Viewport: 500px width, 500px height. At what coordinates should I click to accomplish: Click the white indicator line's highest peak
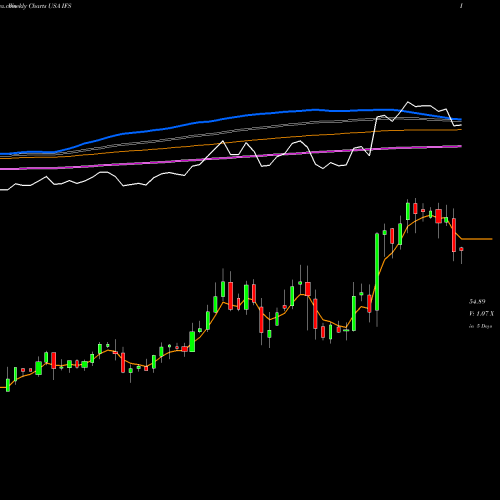coord(407,102)
